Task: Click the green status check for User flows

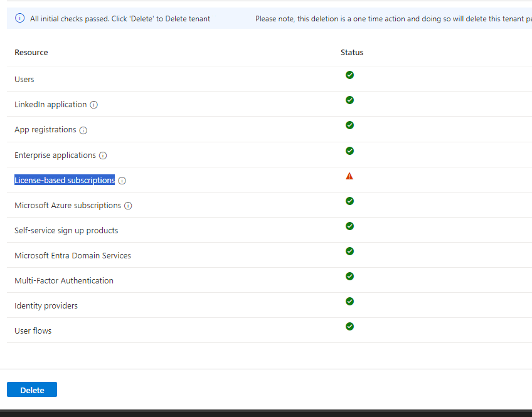Action: pos(349,326)
